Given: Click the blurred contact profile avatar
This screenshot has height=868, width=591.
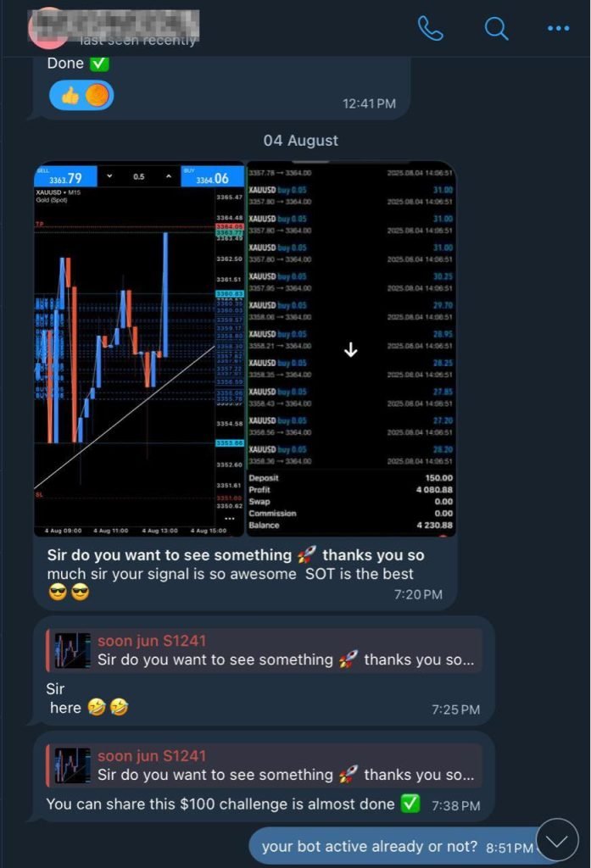Looking at the screenshot, I should click(47, 28).
